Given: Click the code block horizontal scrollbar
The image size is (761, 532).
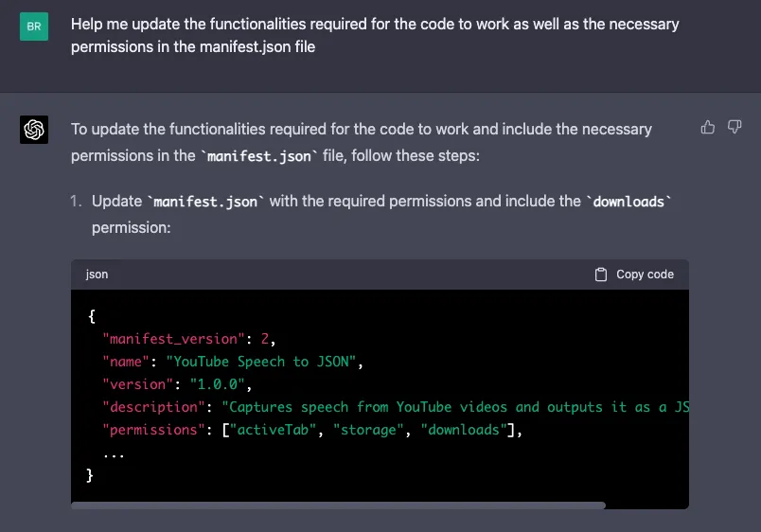Looking at the screenshot, I should (338, 505).
